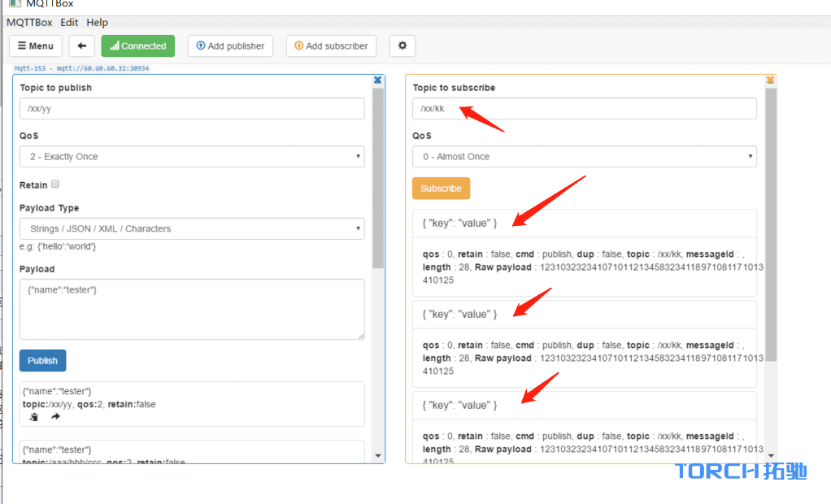Click the orange Subscribe button
The width and height of the screenshot is (831, 504).
pyautogui.click(x=441, y=188)
